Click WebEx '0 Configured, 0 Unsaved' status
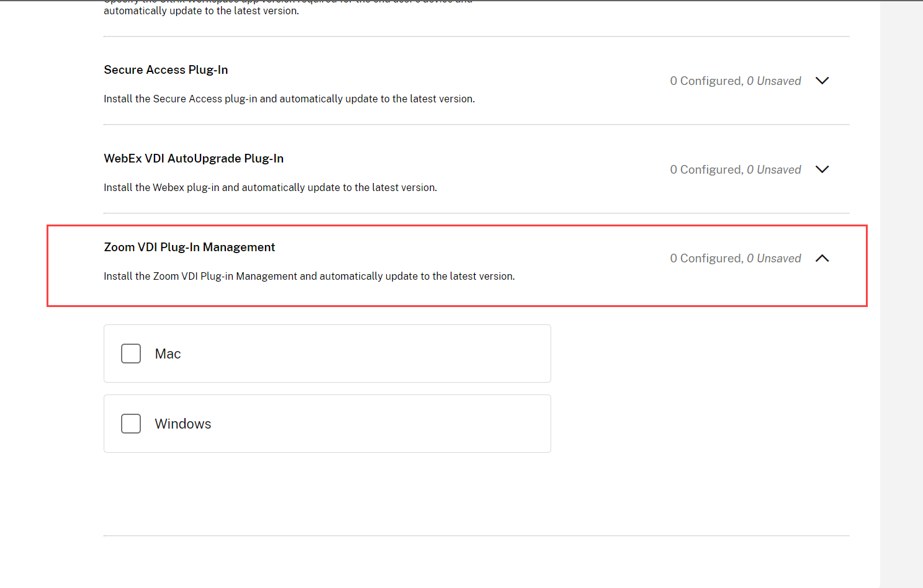This screenshot has width=923, height=588. 736,169
